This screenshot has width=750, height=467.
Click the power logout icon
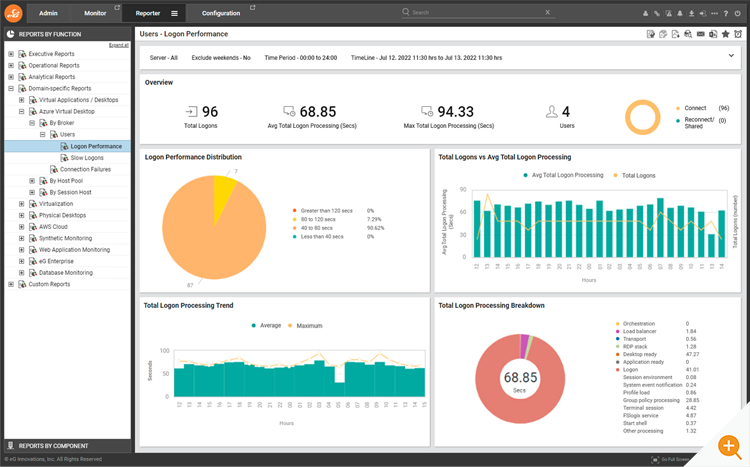pyautogui.click(x=738, y=13)
